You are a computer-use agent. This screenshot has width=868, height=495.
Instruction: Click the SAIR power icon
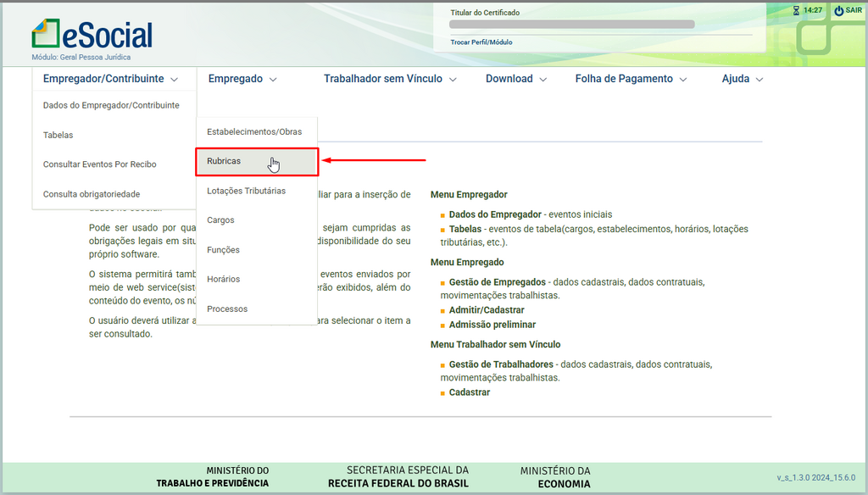click(838, 10)
